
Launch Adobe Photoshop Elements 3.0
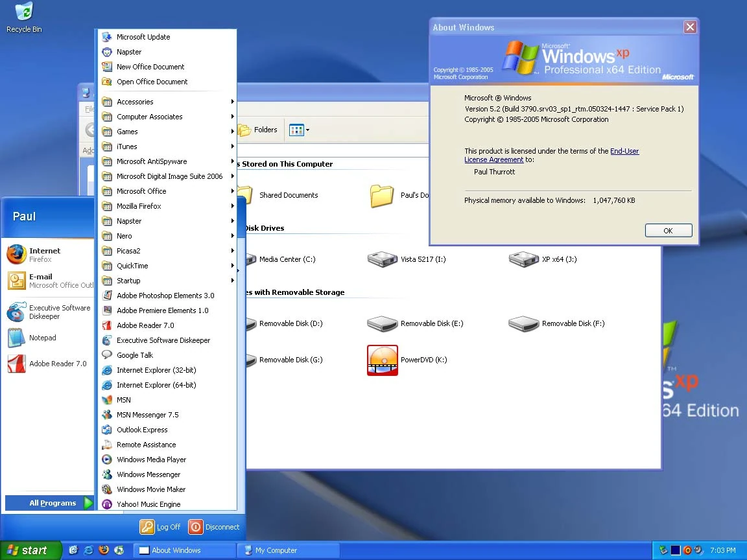pos(165,296)
